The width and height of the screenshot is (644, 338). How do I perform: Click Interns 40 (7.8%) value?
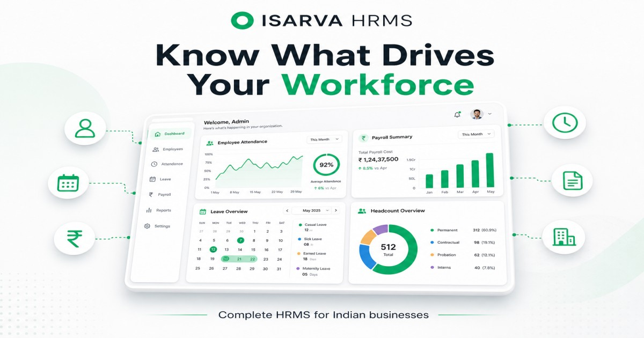pos(485,268)
